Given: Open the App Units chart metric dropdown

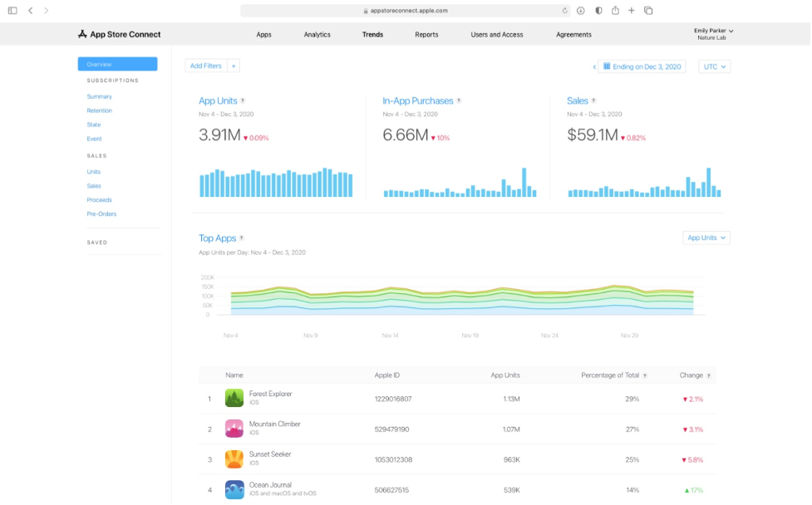Looking at the screenshot, I should coord(706,238).
